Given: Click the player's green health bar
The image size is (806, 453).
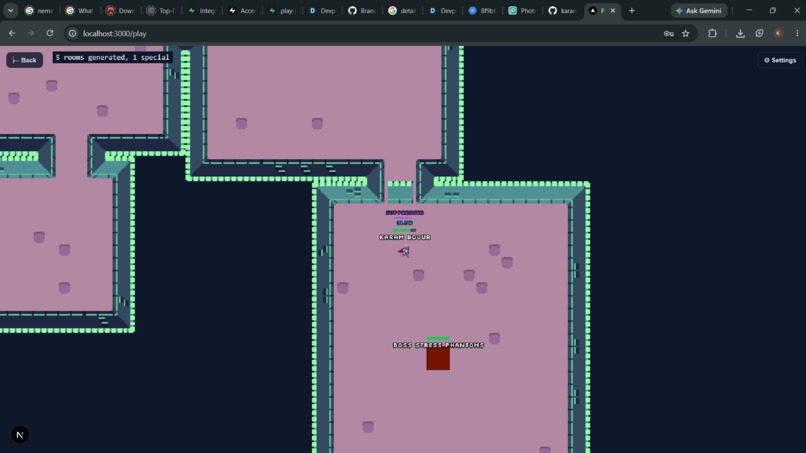Looking at the screenshot, I should click(x=405, y=230).
